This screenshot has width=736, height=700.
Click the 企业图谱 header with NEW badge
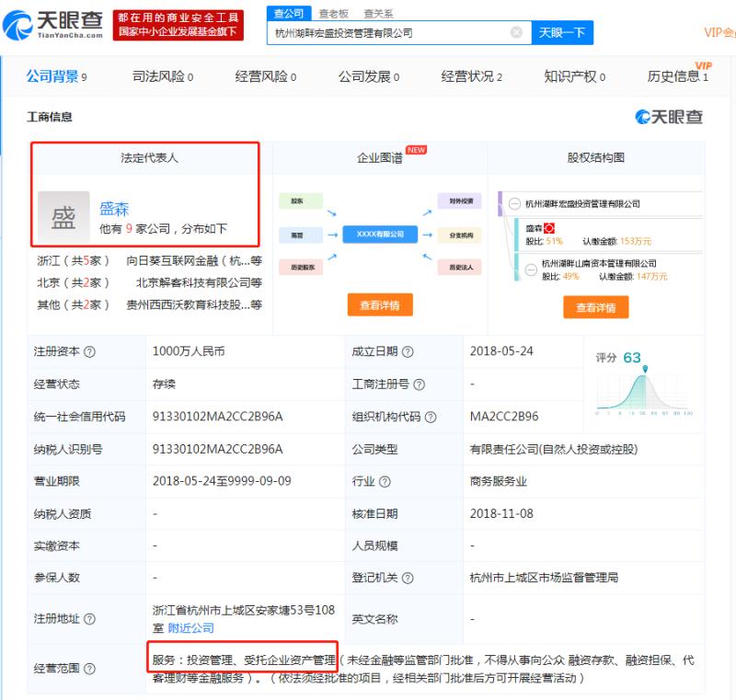coord(380,157)
